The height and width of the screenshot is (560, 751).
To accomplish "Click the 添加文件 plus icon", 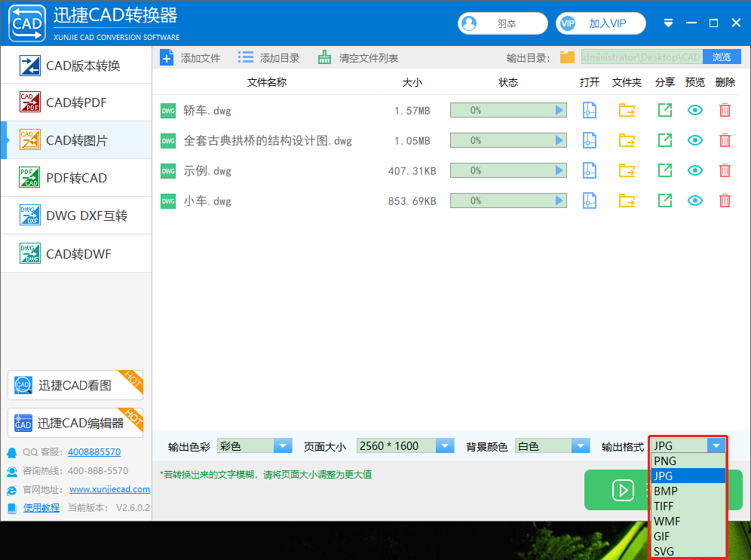I will [167, 58].
